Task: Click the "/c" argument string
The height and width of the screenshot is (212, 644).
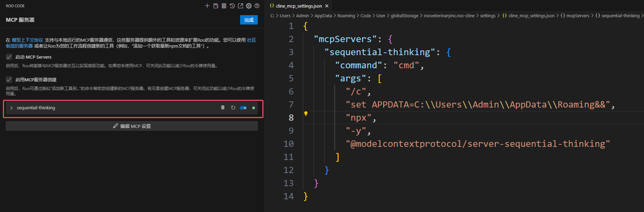Action: click(x=356, y=91)
